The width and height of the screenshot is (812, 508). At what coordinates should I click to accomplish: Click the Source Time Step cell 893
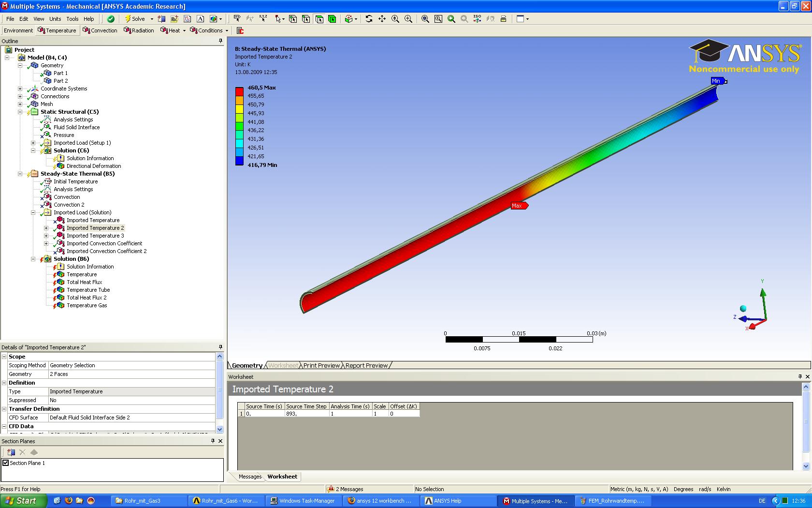[306, 414]
